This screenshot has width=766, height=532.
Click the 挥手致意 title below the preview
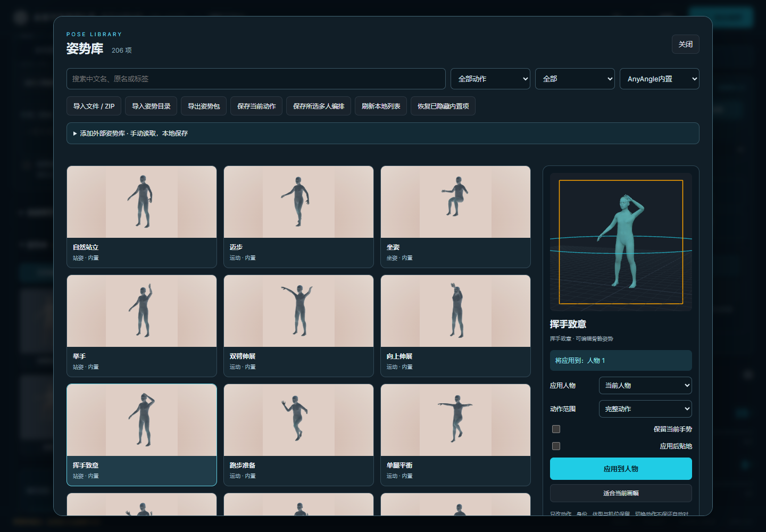coord(568,324)
